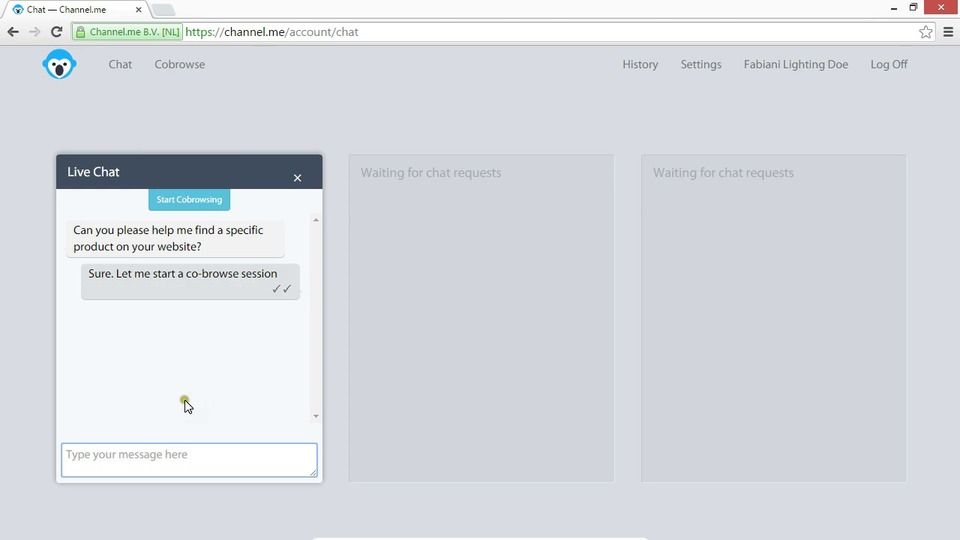The width and height of the screenshot is (960, 540).
Task: Click Log Off
Action: click(x=889, y=64)
